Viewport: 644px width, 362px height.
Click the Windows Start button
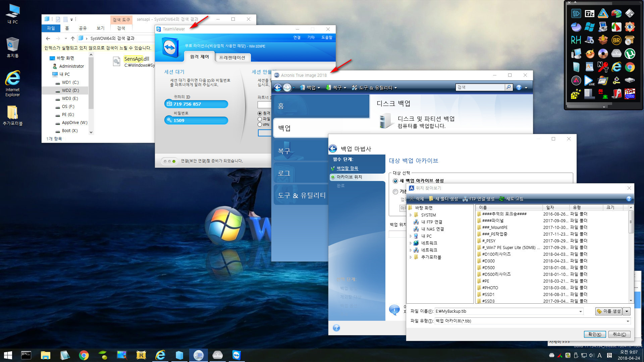(8, 355)
